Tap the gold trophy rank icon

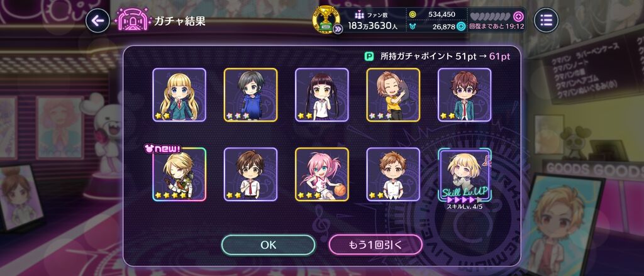click(326, 19)
